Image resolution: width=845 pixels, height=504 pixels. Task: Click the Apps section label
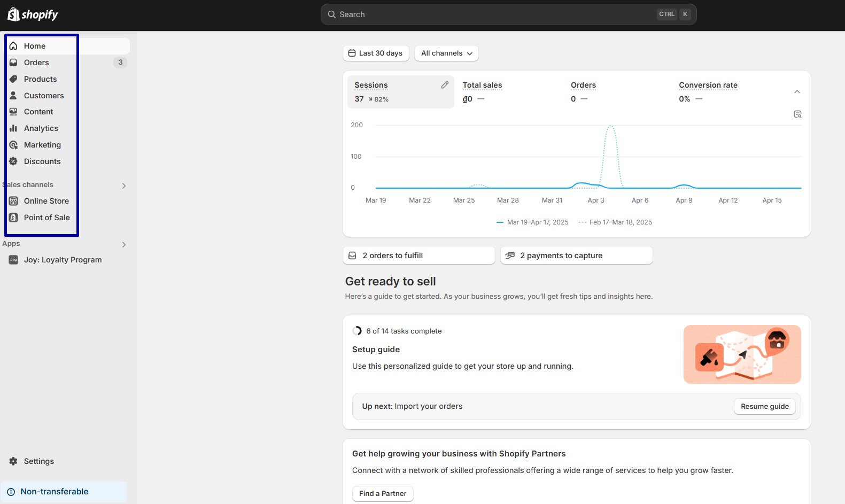coord(11,244)
